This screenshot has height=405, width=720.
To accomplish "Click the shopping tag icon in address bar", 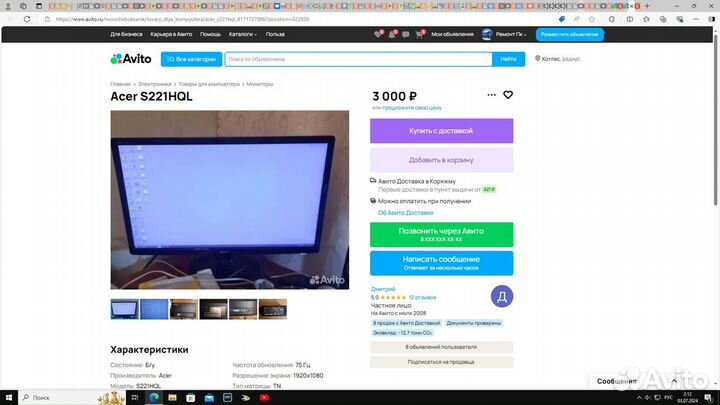I will pos(562,19).
